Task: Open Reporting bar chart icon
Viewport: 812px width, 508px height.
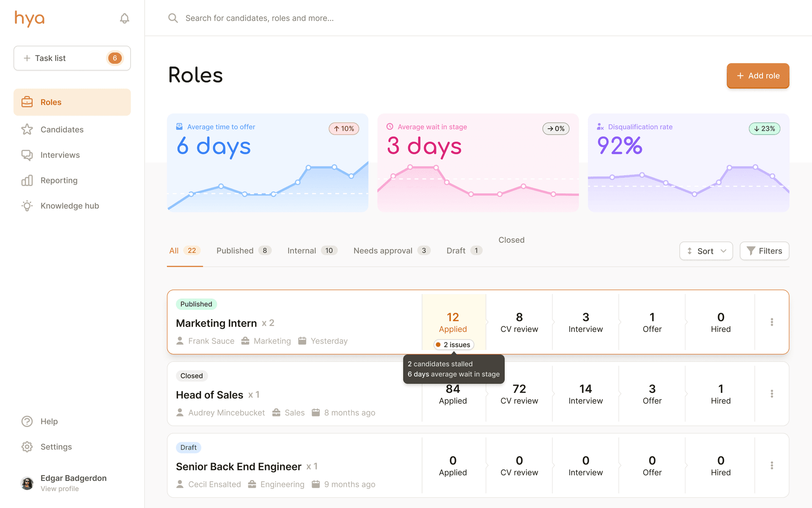Action: coord(27,180)
